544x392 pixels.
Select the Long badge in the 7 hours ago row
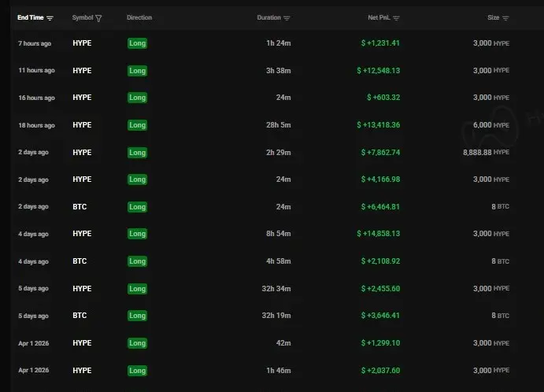[138, 43]
